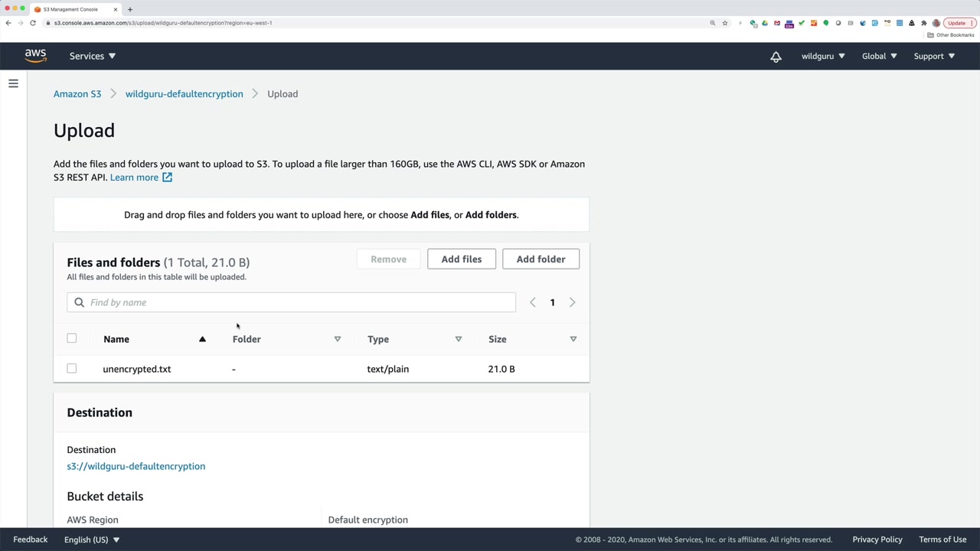Go to the next page of files
This screenshot has height=551, width=980.
pyautogui.click(x=572, y=302)
